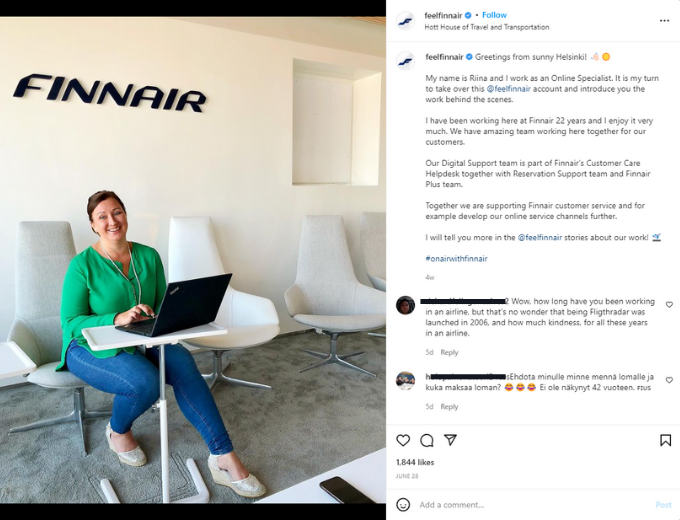Like the post with the heart icon

(403, 440)
